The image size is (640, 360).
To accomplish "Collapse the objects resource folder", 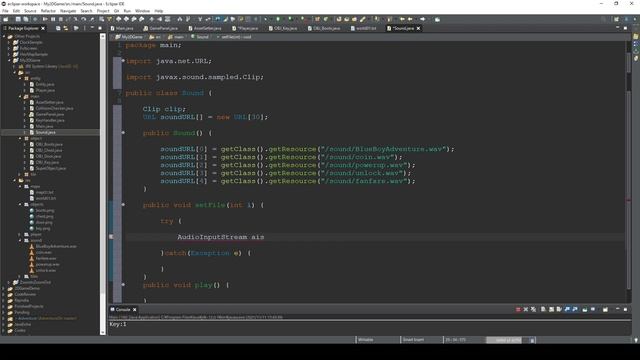I will pyautogui.click(x=20, y=204).
